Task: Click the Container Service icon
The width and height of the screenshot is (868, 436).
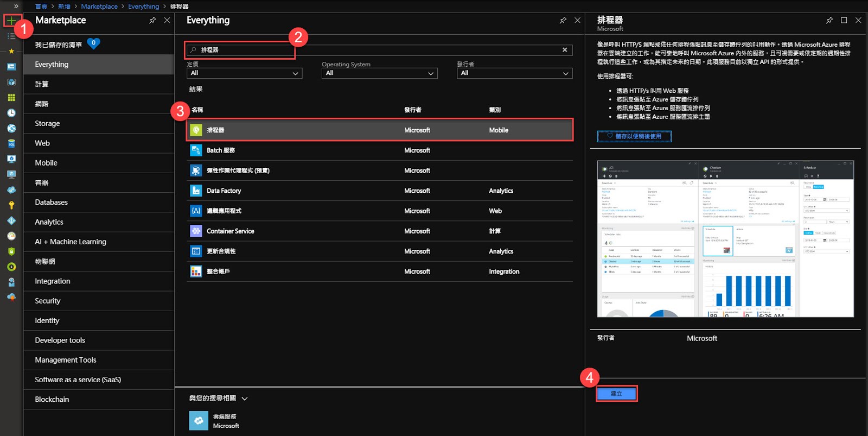Action: 196,231
